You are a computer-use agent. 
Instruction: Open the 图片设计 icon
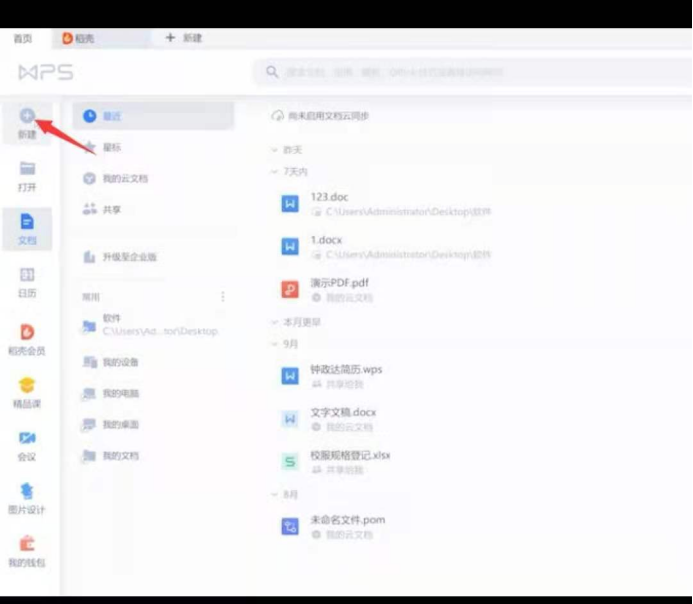click(x=27, y=491)
